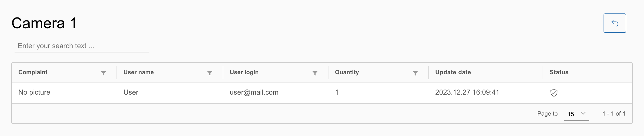Sort by User name column header
The width and height of the screenshot is (644, 136).
click(139, 72)
